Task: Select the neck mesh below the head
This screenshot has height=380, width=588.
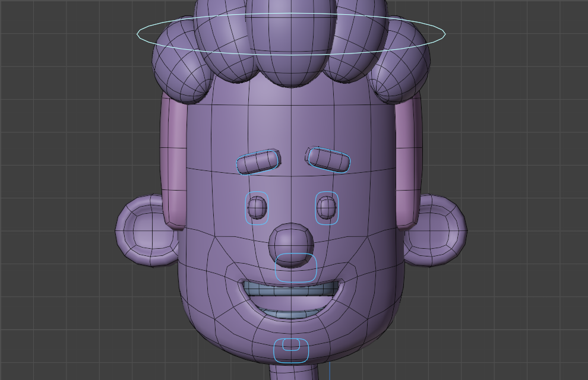Action: [294, 372]
